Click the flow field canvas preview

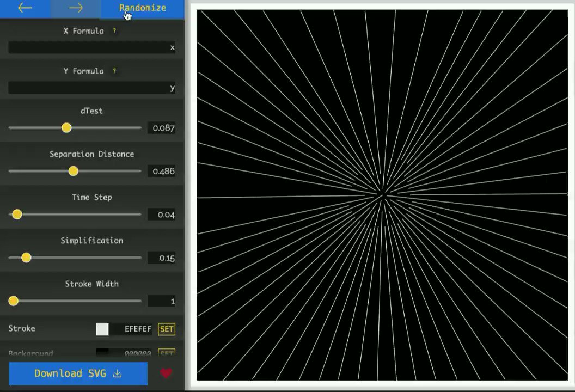pos(382,195)
